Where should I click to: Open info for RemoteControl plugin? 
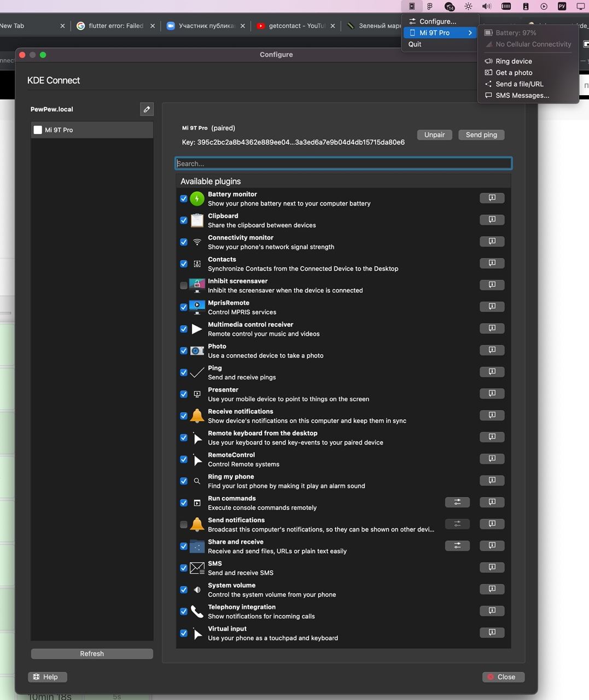[x=492, y=458]
